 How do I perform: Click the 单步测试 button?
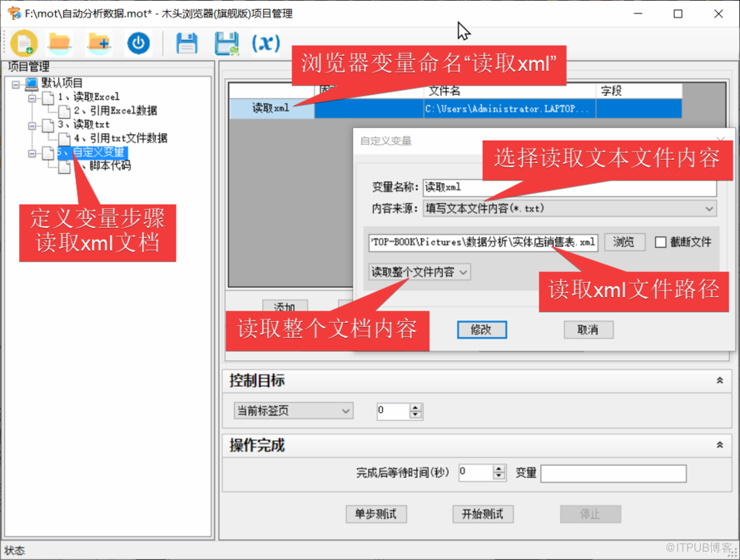(x=375, y=513)
